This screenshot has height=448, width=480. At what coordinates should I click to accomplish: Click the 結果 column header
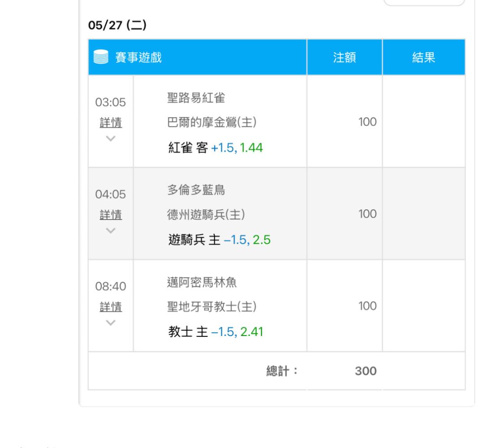tap(424, 57)
